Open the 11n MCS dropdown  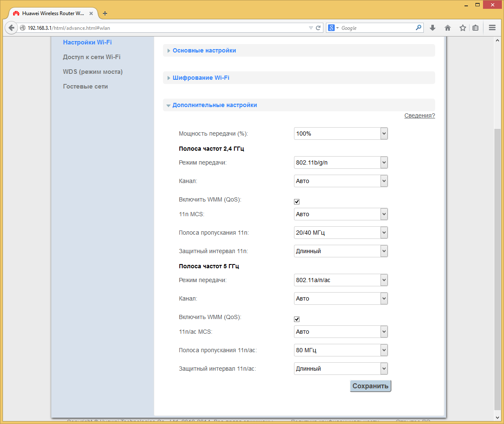[341, 214]
